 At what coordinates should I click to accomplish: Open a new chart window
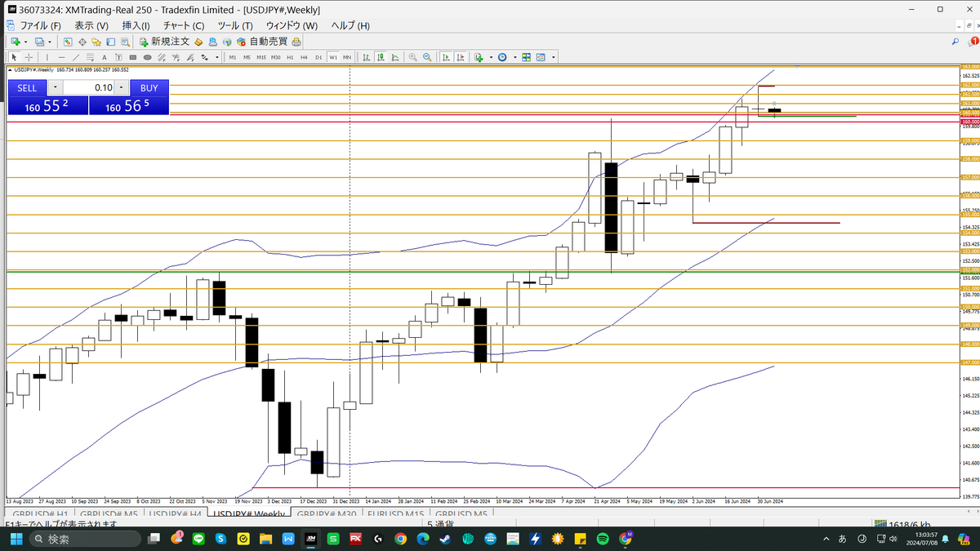pyautogui.click(x=16, y=42)
